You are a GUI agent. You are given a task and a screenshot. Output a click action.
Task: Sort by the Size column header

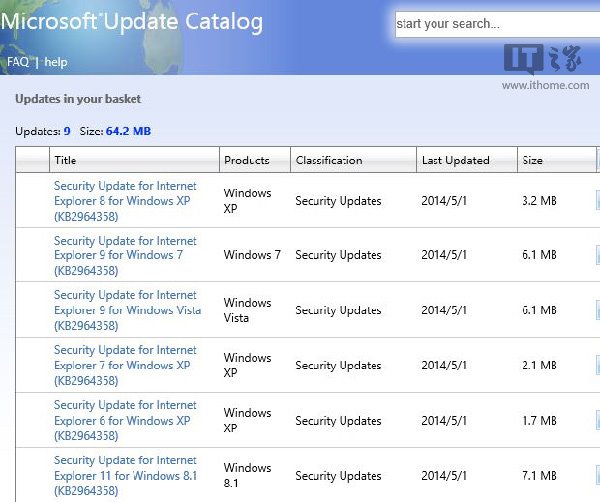(556, 160)
